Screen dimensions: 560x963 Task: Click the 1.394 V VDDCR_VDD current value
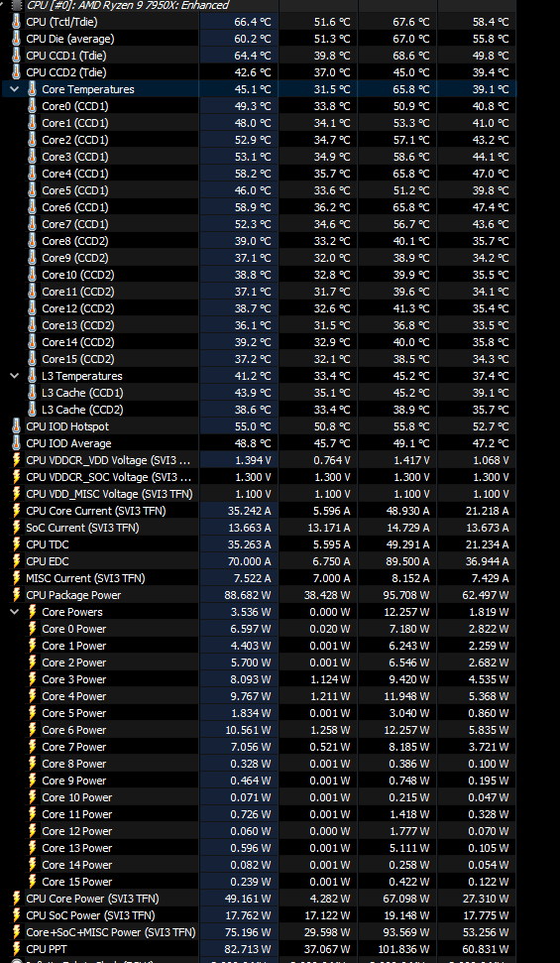253,460
